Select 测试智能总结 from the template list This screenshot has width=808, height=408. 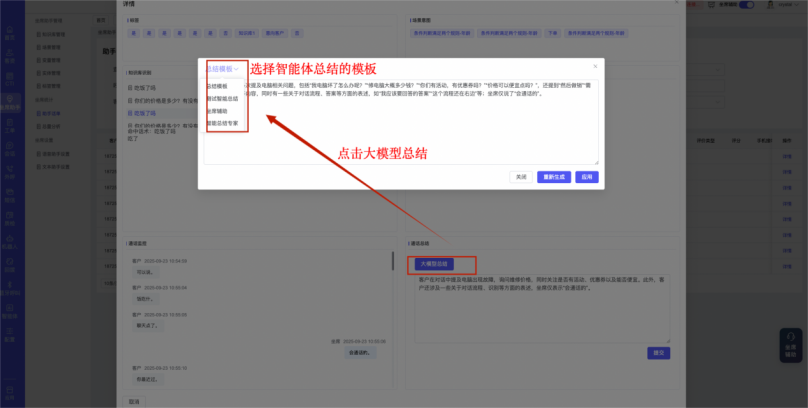point(222,99)
